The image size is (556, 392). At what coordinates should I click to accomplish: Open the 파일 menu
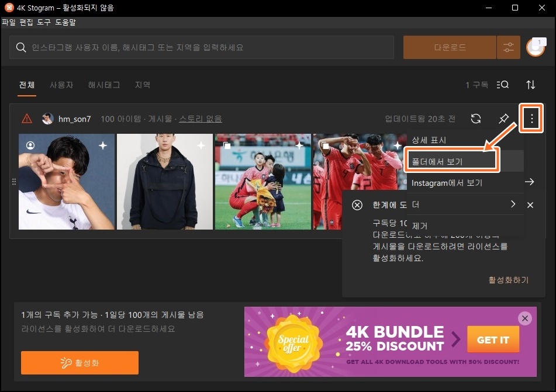[x=9, y=22]
